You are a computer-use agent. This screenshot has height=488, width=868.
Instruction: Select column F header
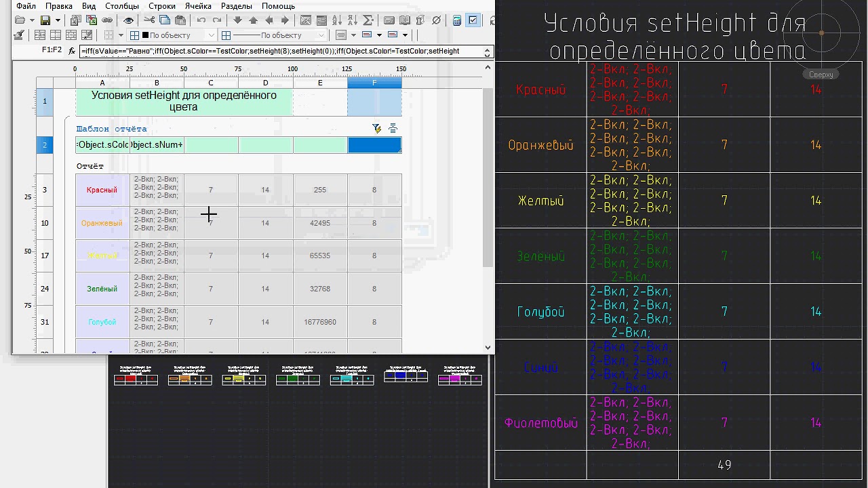tap(374, 82)
